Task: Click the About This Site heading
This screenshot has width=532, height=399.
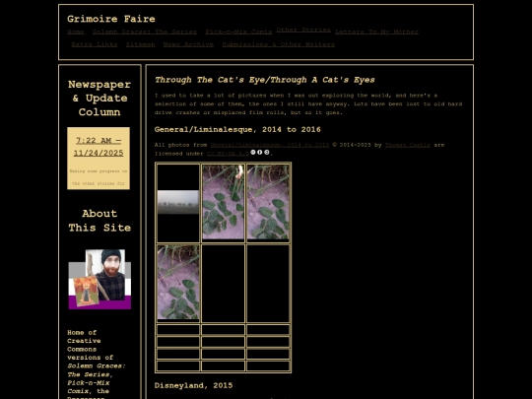Action: coord(100,221)
